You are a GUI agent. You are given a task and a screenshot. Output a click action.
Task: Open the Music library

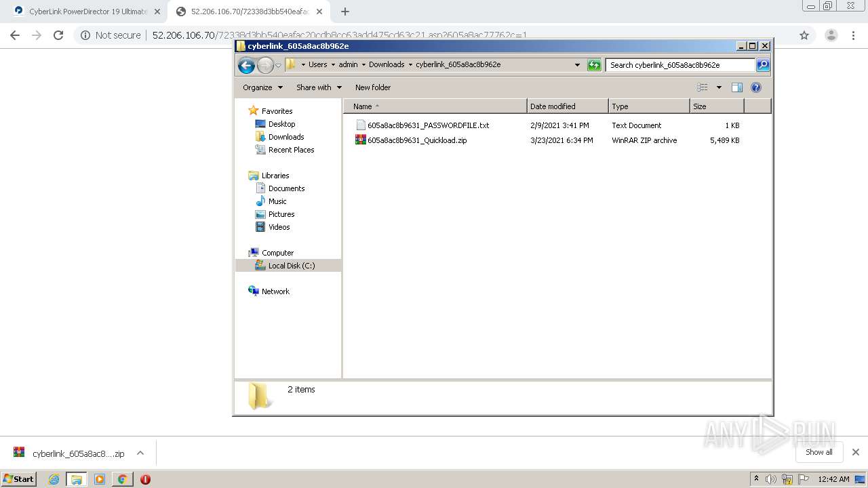click(277, 201)
